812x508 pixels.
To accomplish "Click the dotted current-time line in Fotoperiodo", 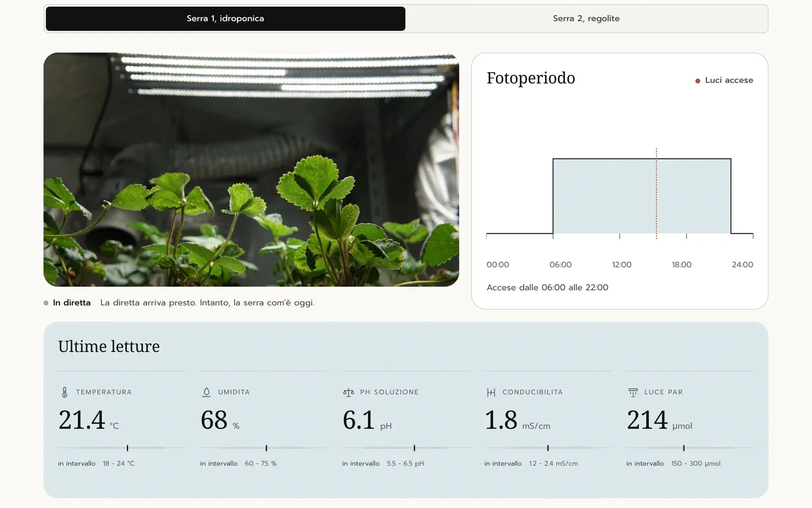I will point(656,194).
